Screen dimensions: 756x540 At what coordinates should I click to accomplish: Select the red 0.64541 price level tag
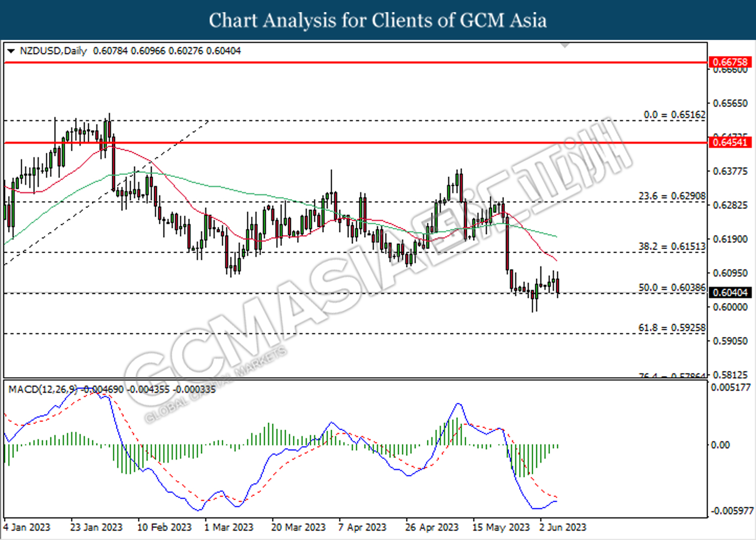tap(730, 142)
